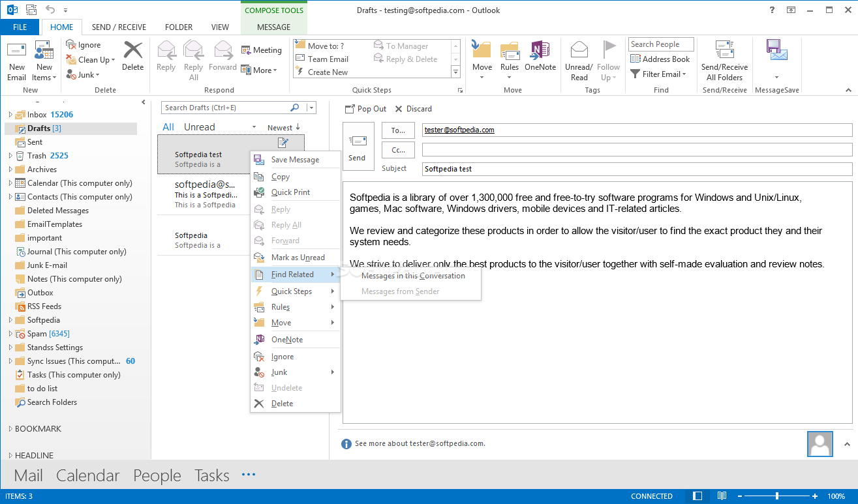The height and width of the screenshot is (504, 858).
Task: Click the Meeting respond button
Action: tap(262, 50)
